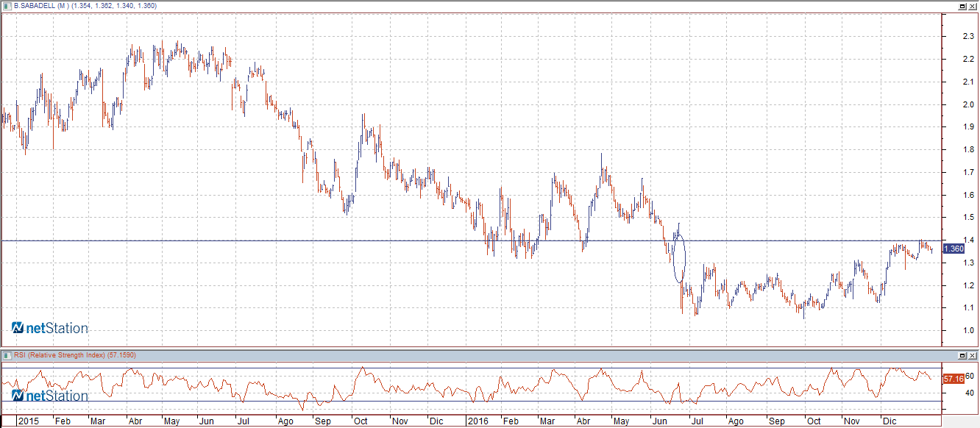Maximize the B.SABADELL price chart panel
The height and width of the screenshot is (428, 980).
pos(962,6)
